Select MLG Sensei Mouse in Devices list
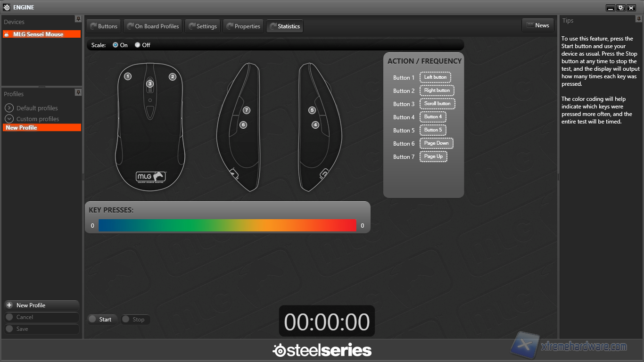 pyautogui.click(x=41, y=34)
